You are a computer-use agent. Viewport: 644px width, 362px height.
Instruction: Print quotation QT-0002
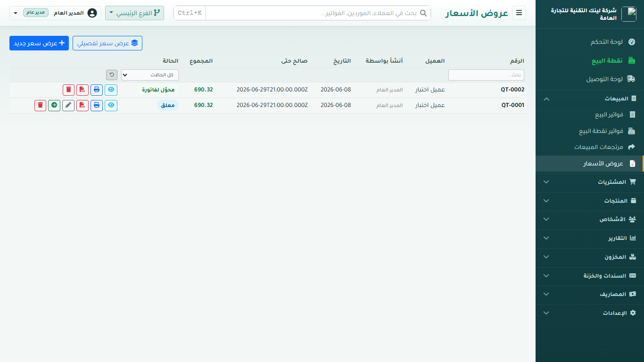[x=97, y=90]
